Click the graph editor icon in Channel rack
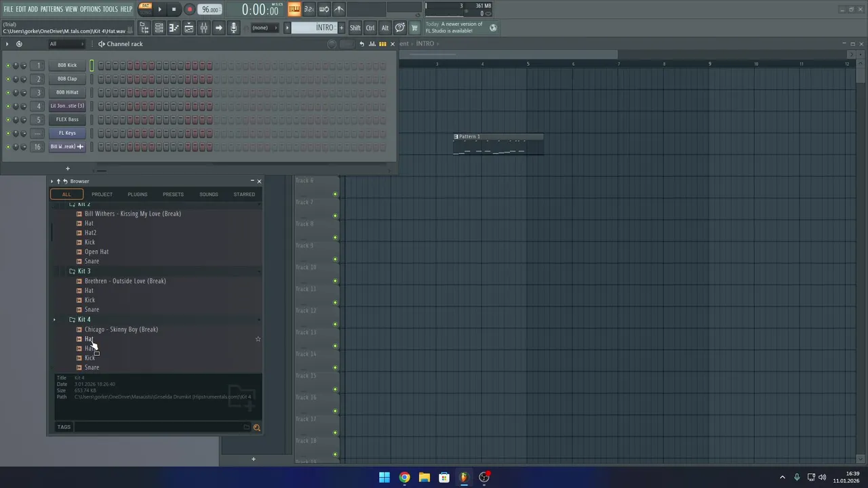This screenshot has width=868, height=488. pyautogui.click(x=372, y=44)
